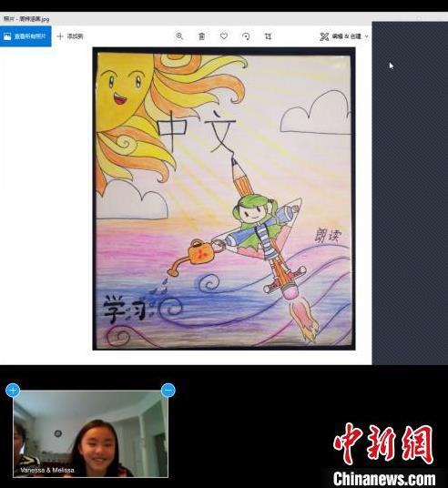Click the 查看所有照片 button
The width and height of the screenshot is (448, 488).
(25, 36)
